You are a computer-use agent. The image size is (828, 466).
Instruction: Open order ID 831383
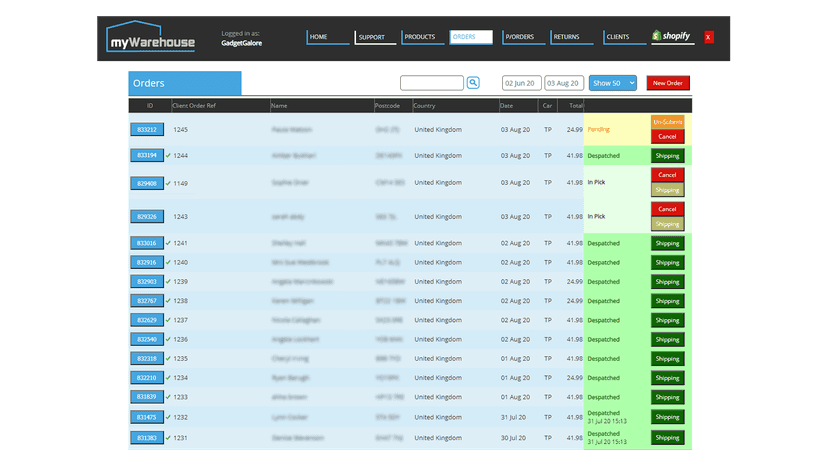coord(147,438)
